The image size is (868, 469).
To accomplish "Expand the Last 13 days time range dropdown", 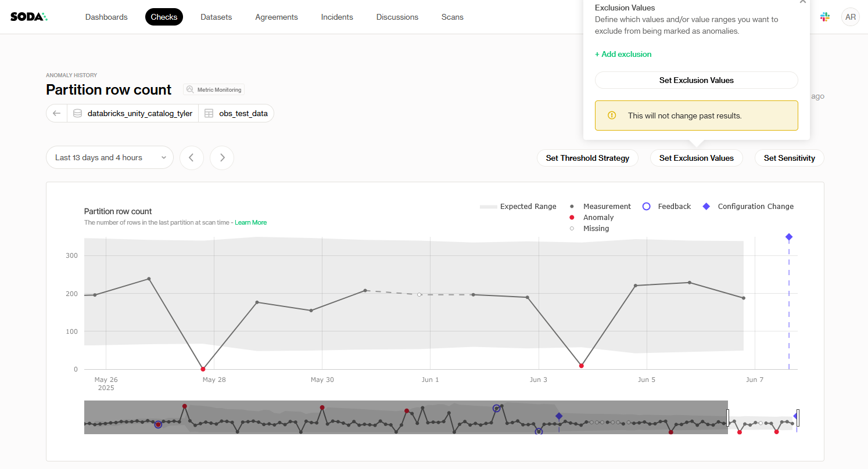I will pyautogui.click(x=110, y=158).
